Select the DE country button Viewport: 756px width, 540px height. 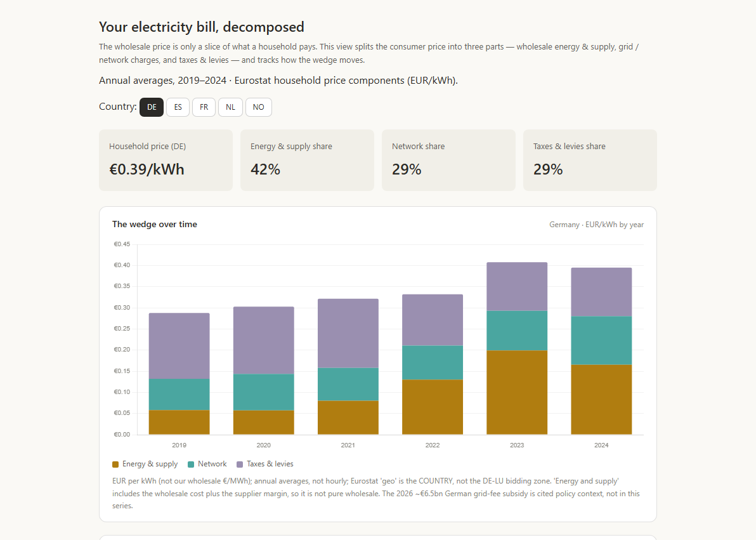click(152, 107)
